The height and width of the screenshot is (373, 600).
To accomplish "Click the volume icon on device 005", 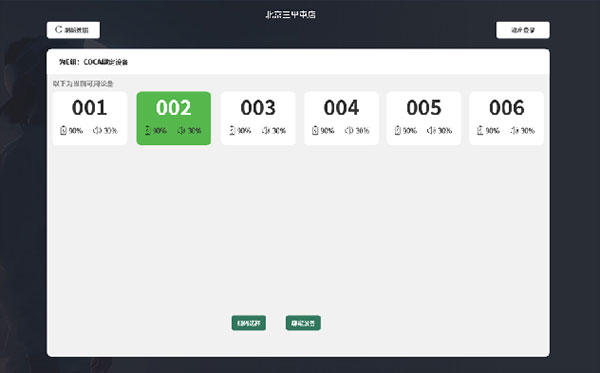I will [431, 130].
